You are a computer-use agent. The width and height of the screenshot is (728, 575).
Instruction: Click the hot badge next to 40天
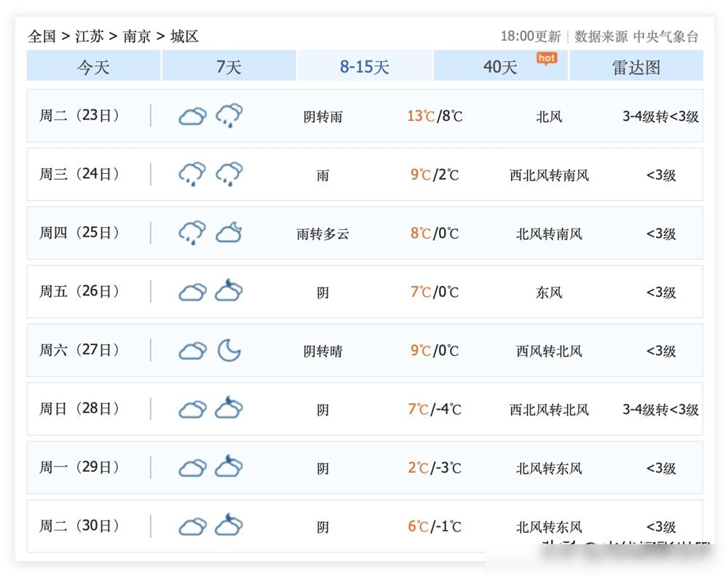pyautogui.click(x=547, y=58)
